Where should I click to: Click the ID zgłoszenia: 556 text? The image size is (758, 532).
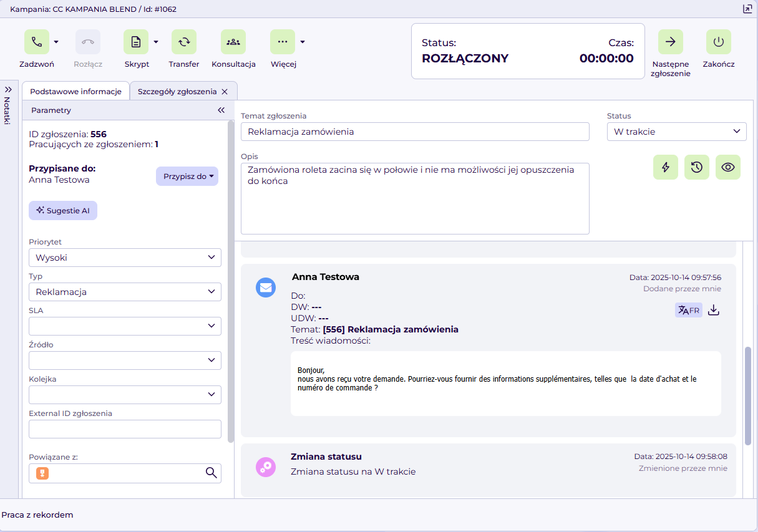click(68, 134)
